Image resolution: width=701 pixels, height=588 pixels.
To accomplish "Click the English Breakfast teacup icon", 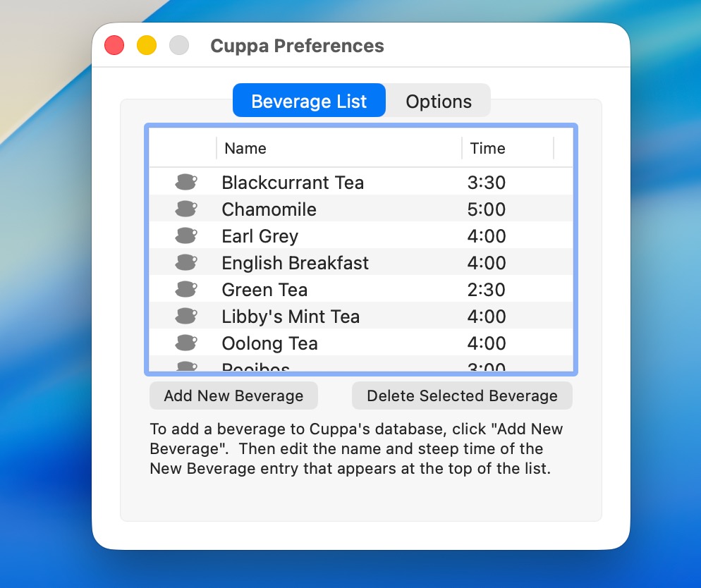I will click(185, 262).
